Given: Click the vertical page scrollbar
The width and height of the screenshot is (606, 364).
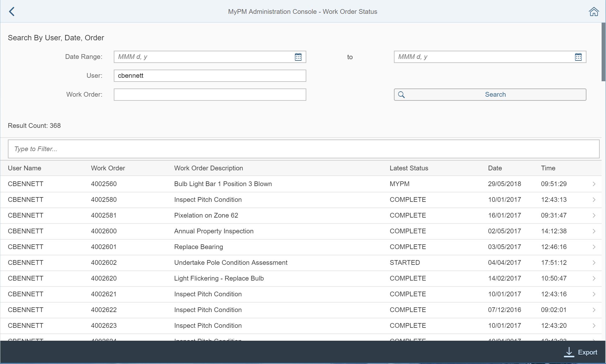Looking at the screenshot, I should 603,52.
